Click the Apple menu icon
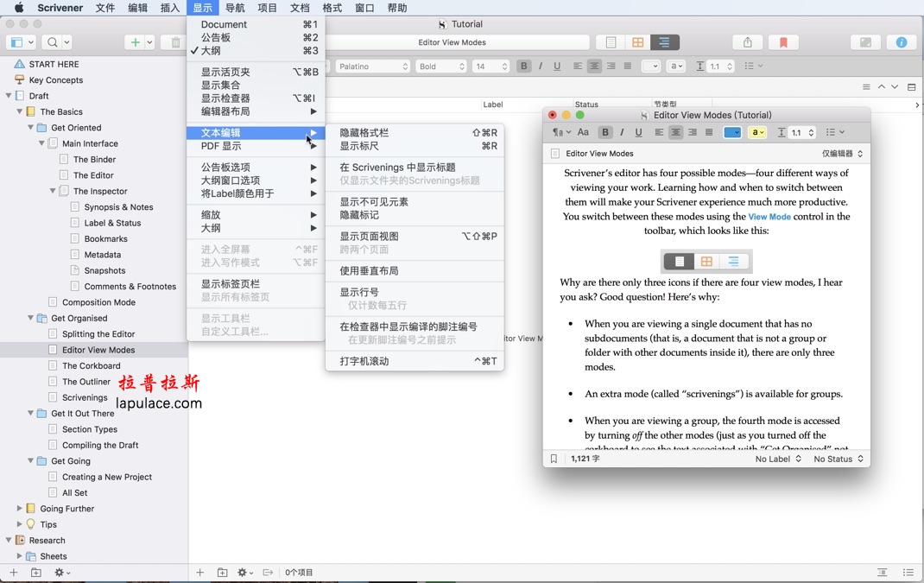 (x=18, y=8)
